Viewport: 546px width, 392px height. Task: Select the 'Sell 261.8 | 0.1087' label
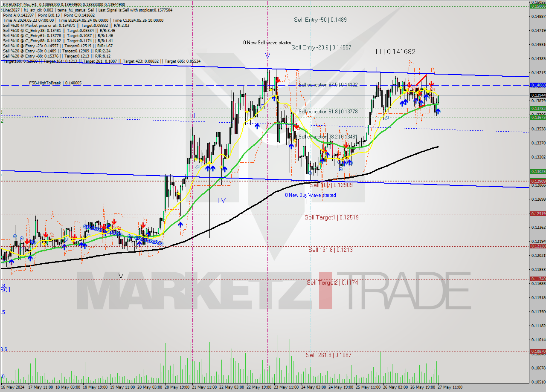[328, 355]
